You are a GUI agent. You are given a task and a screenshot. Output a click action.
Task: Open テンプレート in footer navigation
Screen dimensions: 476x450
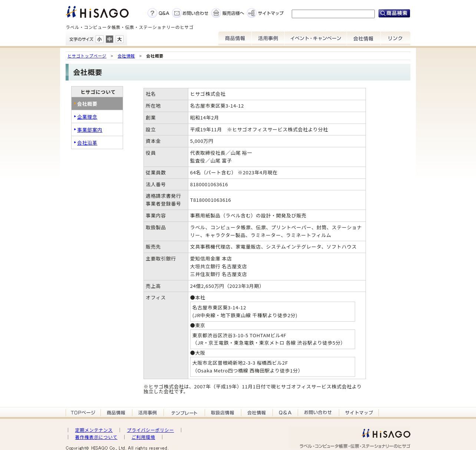pos(184,413)
